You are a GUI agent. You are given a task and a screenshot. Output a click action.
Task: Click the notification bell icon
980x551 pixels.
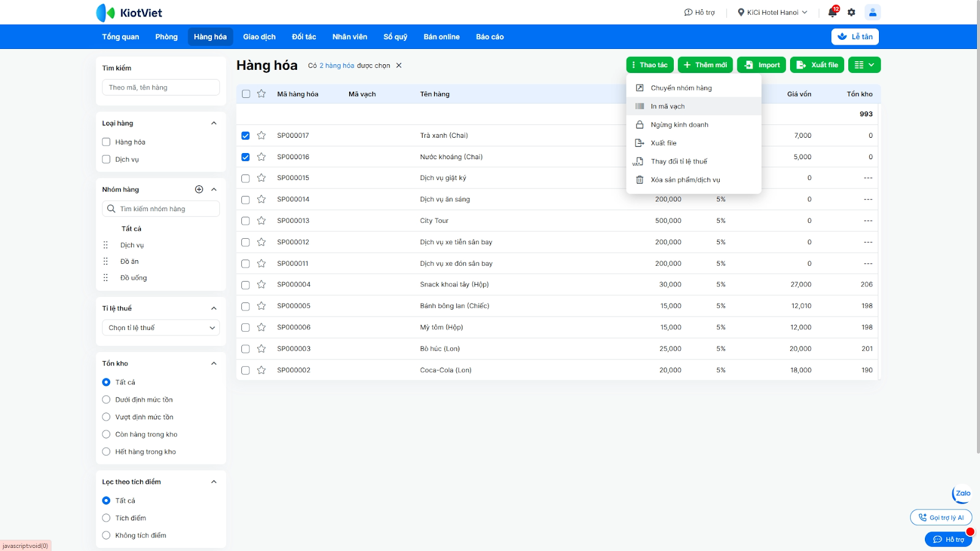[832, 12]
